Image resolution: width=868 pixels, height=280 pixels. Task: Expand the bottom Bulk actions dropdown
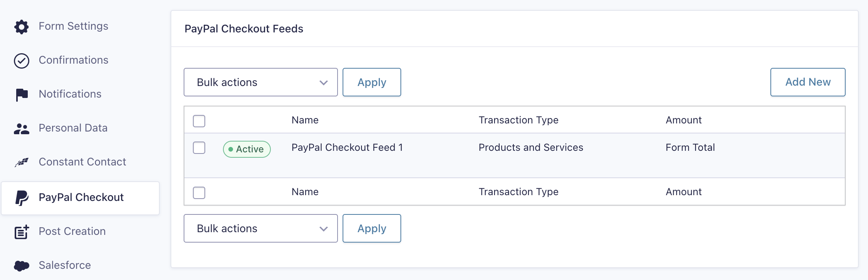click(x=261, y=228)
